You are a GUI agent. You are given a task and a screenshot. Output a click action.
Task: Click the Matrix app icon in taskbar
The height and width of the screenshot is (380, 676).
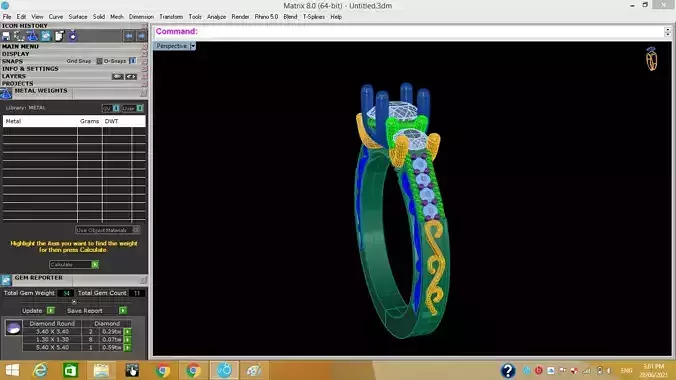[x=224, y=371]
